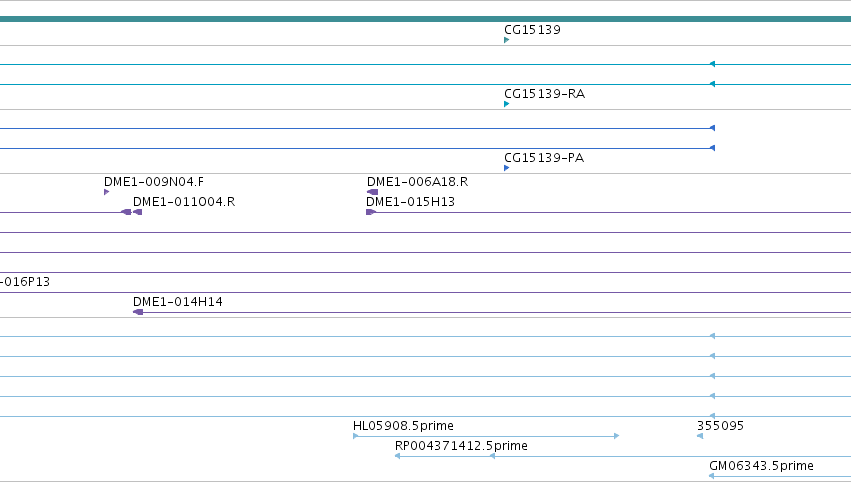Click the HL05908.5prime right arrowhead
Screen dimensions: 851x482
click(617, 436)
